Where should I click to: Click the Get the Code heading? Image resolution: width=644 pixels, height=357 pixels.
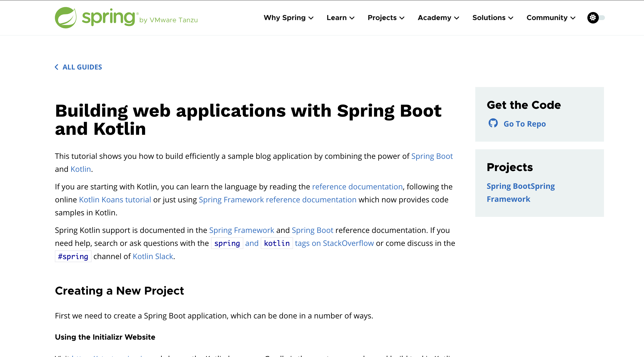(524, 105)
